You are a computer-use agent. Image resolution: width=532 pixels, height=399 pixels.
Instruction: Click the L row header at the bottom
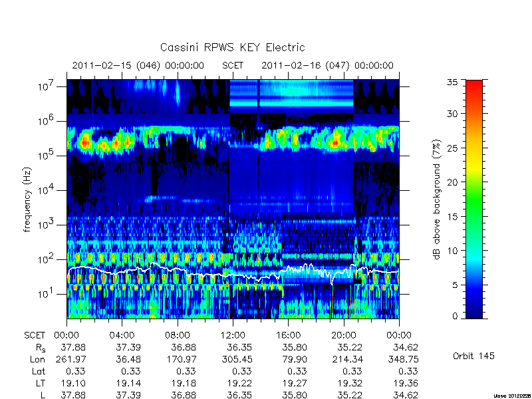(43, 395)
